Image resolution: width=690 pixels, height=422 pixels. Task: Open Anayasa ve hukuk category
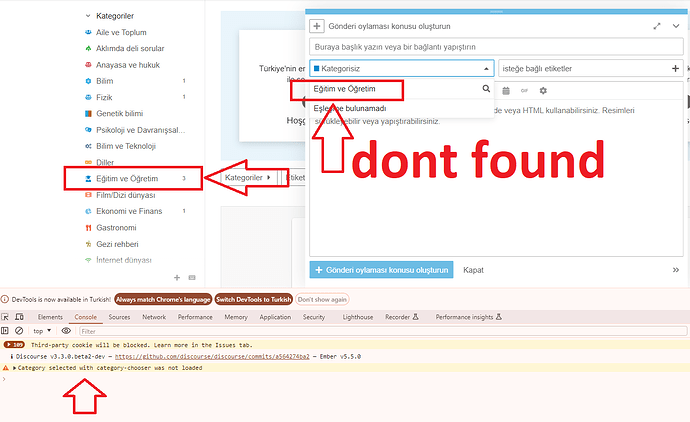click(x=128, y=65)
